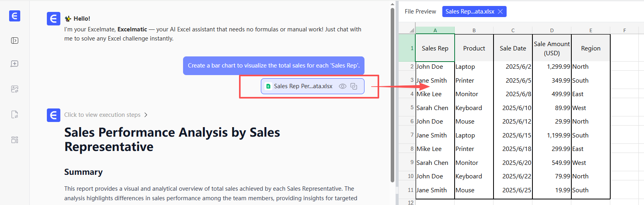Click to view execution steps
Viewport: 644px width, 205px height.
click(102, 115)
